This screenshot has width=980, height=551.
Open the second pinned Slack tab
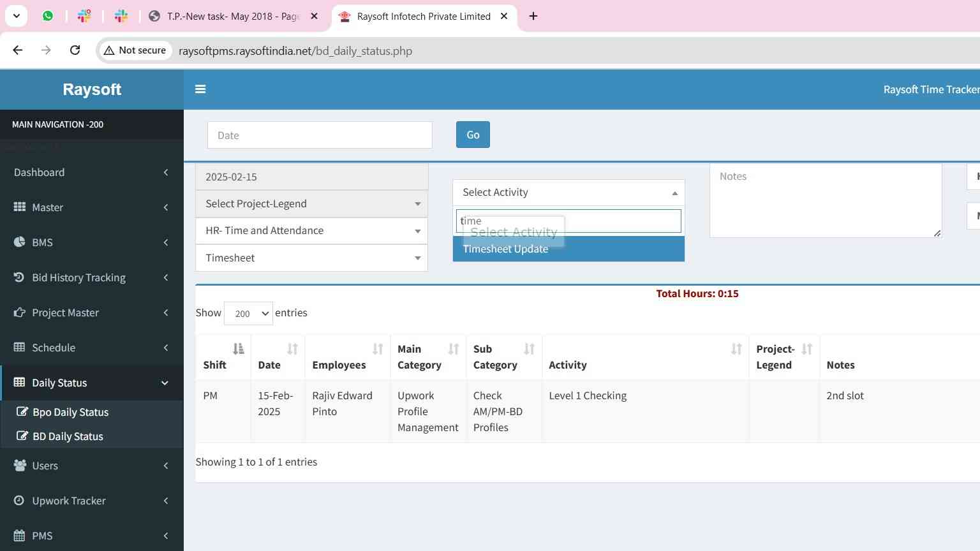[x=121, y=16]
